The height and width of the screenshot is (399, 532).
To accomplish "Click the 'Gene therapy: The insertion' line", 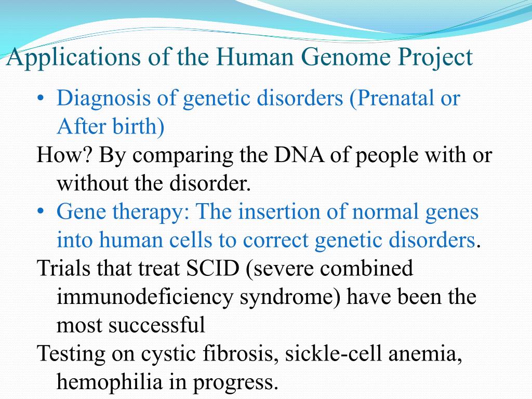I will (x=268, y=212).
